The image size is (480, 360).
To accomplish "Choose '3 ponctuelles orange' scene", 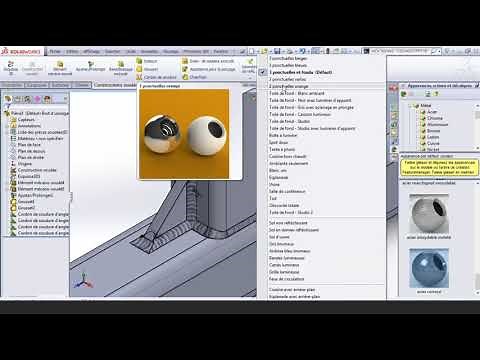I will (289, 86).
